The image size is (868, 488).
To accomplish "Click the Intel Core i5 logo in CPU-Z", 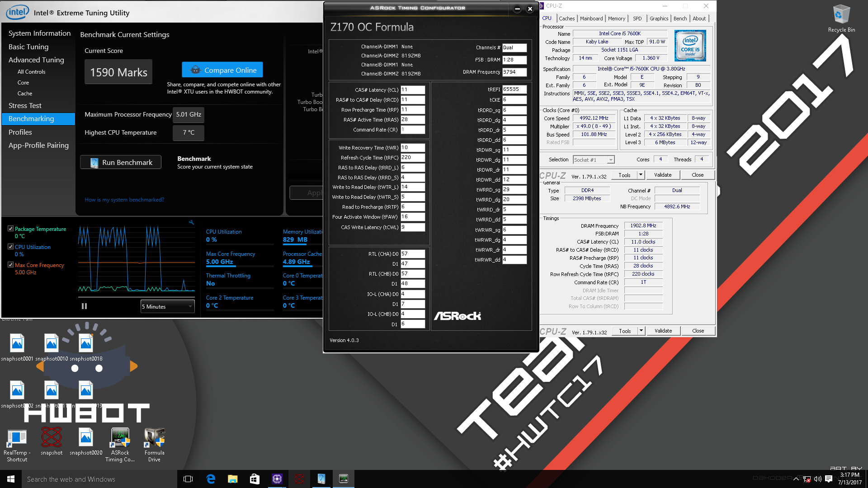I will tap(690, 46).
